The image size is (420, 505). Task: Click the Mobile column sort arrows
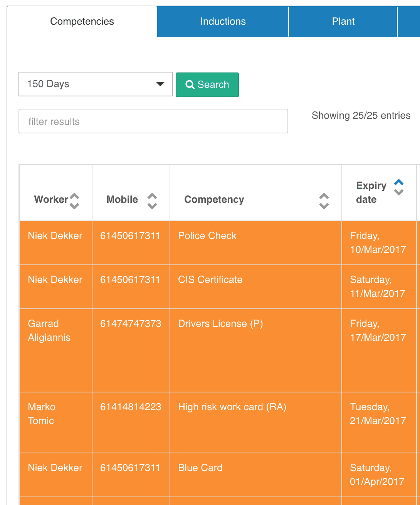point(152,201)
